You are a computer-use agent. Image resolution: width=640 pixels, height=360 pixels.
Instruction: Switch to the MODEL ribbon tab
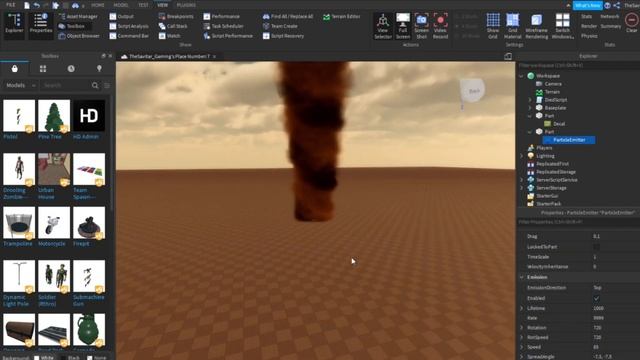point(121,5)
